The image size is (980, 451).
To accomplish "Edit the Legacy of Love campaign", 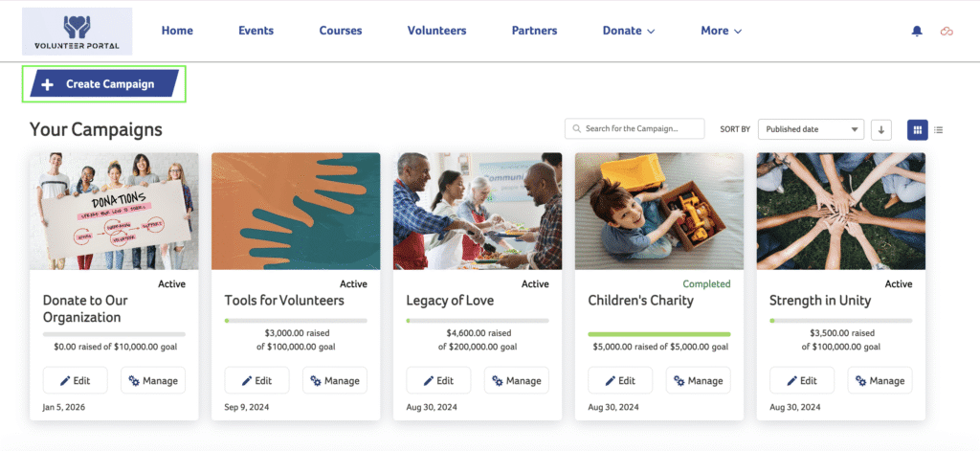I will click(438, 380).
